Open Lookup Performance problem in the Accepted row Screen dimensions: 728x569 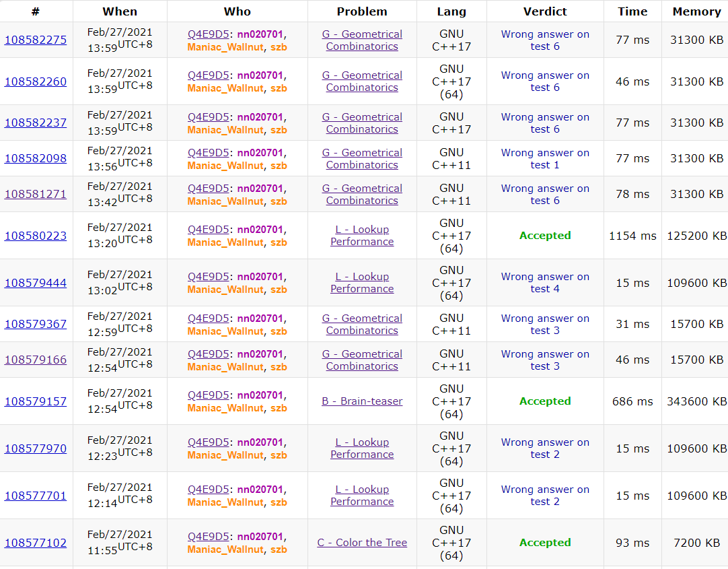click(x=362, y=236)
